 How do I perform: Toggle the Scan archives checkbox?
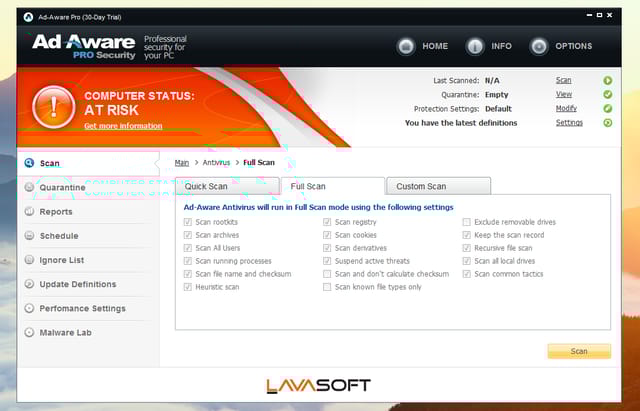188,235
